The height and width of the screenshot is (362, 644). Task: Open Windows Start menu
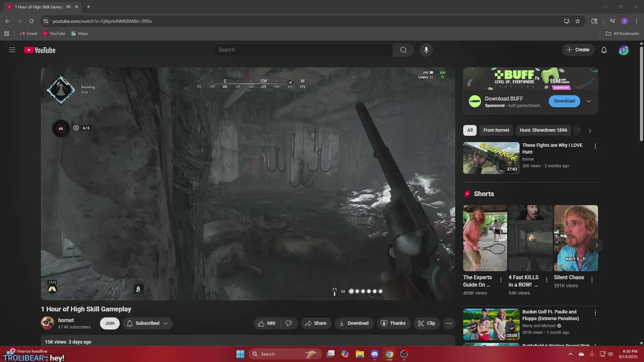240,354
